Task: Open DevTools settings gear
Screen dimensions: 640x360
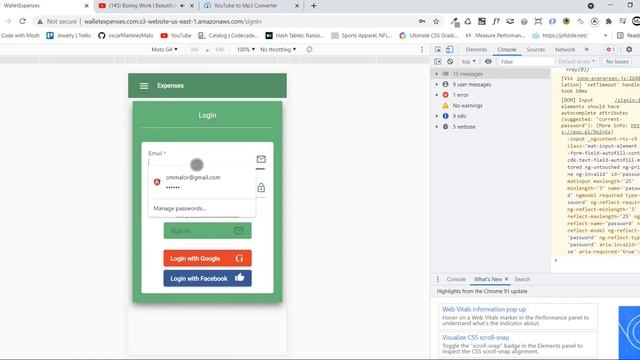Action: coord(629,49)
